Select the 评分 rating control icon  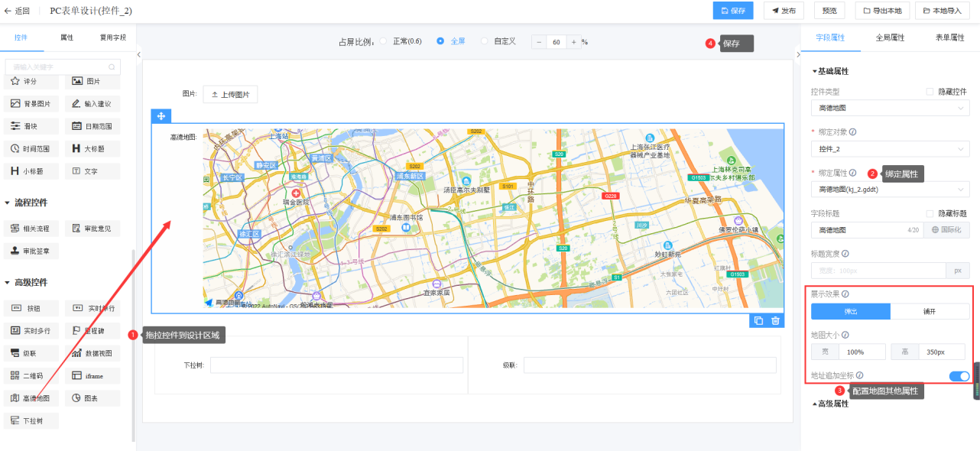pyautogui.click(x=15, y=81)
